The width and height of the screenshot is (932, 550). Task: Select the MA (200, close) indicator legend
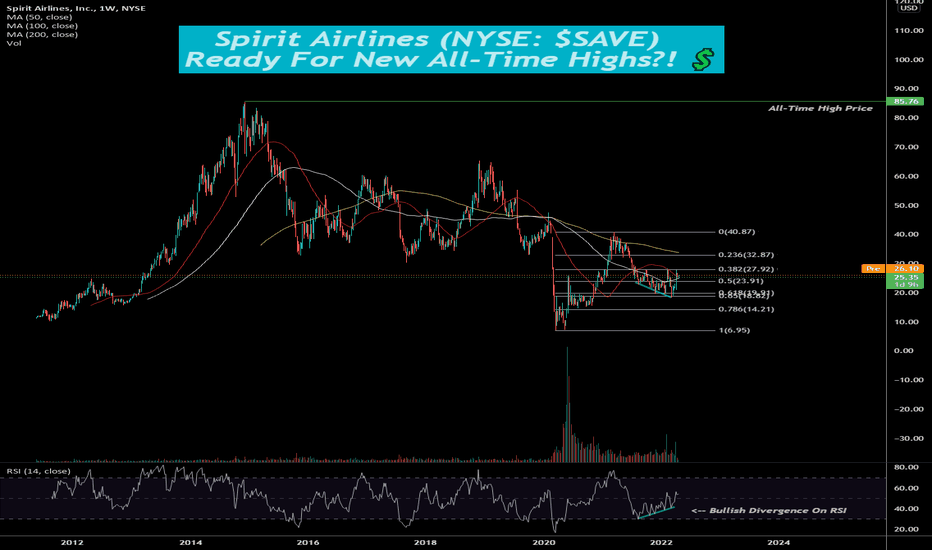point(42,34)
